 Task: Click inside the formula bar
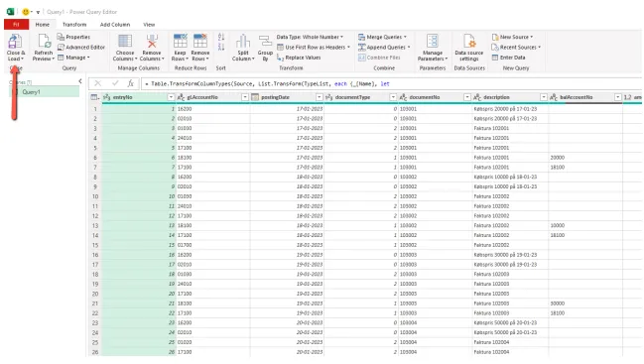pos(392,83)
